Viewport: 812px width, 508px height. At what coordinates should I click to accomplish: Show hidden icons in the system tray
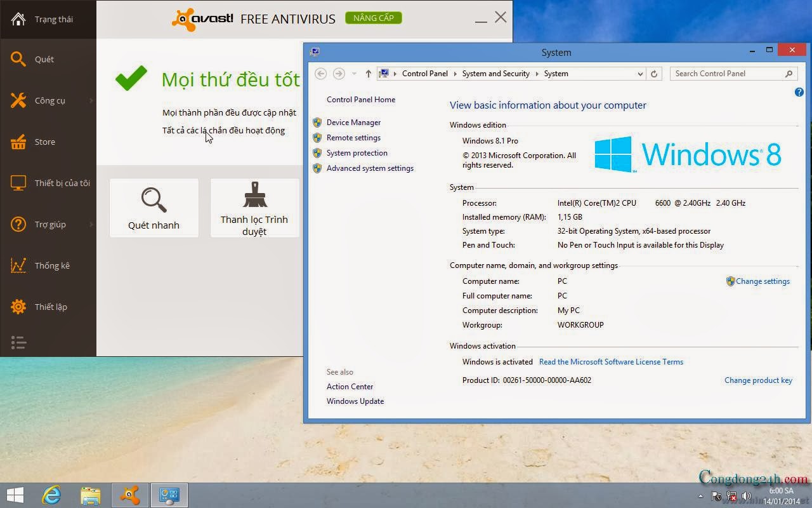click(x=701, y=496)
